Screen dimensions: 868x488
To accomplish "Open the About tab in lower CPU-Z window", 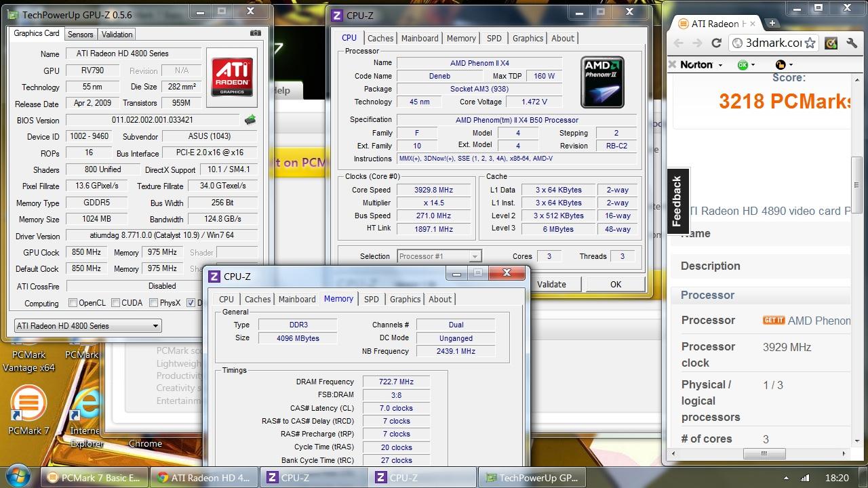I will 440,300.
